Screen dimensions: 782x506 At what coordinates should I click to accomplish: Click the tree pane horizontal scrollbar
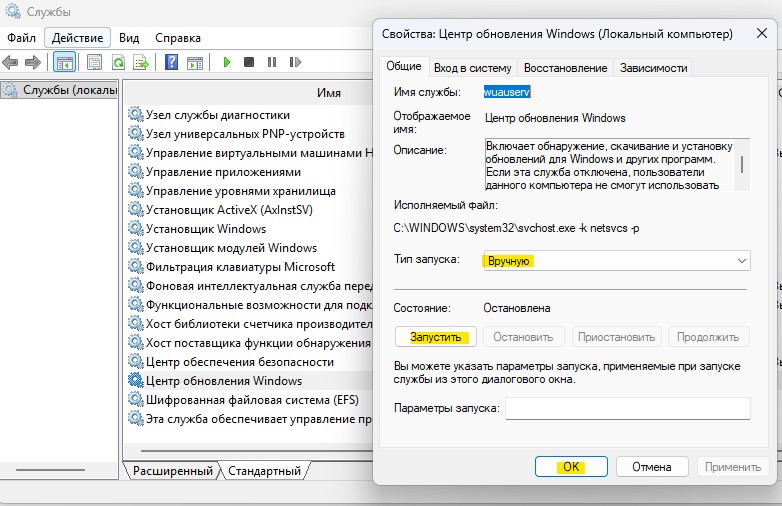(50, 470)
